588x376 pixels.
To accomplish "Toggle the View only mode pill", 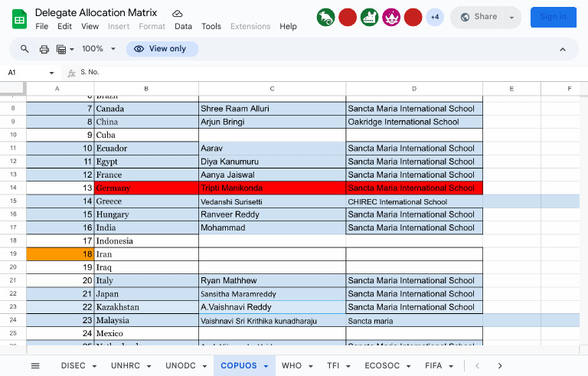I will coord(162,49).
